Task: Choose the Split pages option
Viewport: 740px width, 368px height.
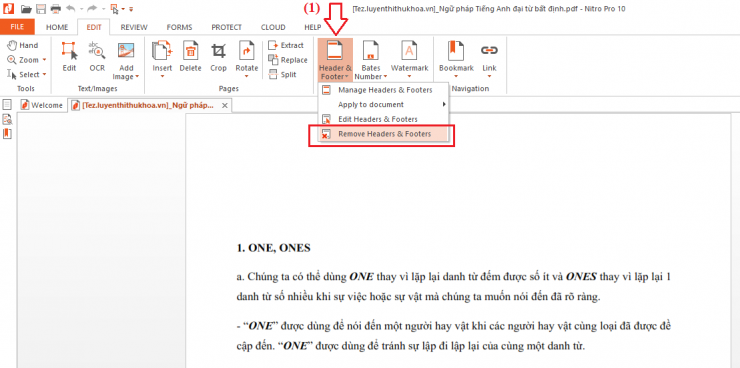Action: click(x=282, y=75)
